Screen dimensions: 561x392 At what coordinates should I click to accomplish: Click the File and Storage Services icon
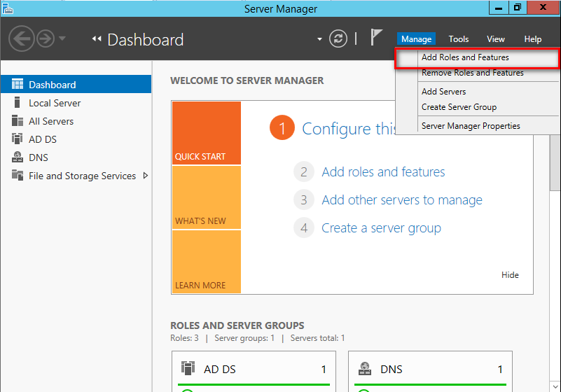(18, 175)
